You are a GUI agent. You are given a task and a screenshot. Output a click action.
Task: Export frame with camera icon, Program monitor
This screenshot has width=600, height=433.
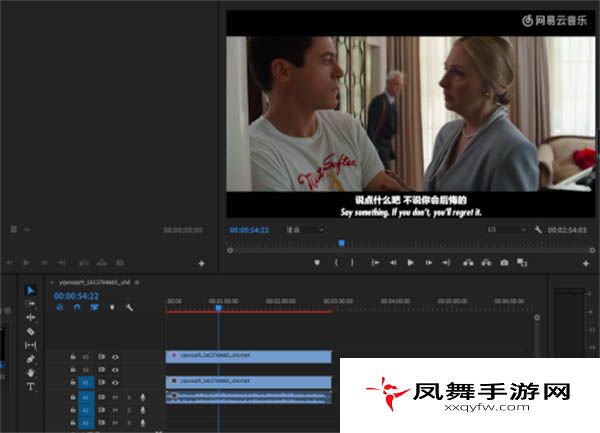tap(504, 262)
